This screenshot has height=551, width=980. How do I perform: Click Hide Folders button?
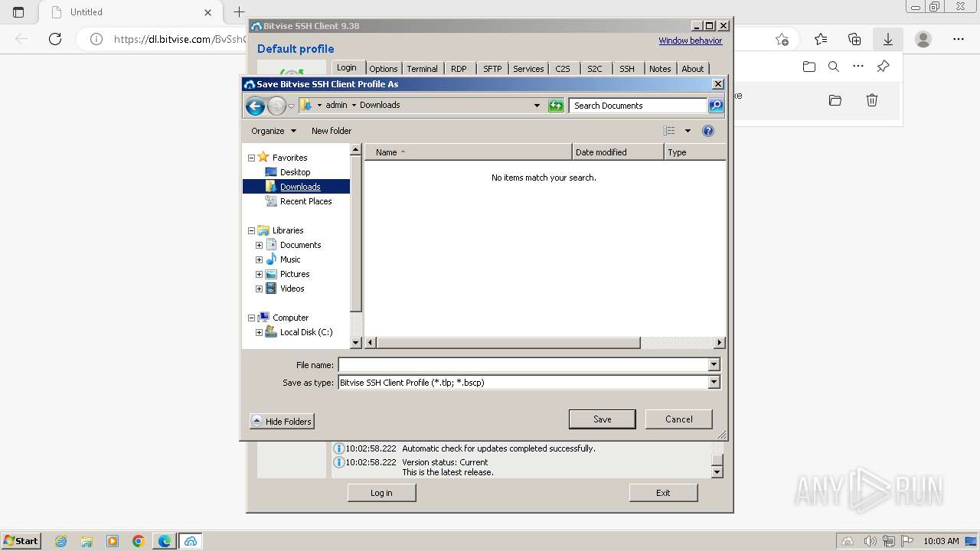coord(282,422)
